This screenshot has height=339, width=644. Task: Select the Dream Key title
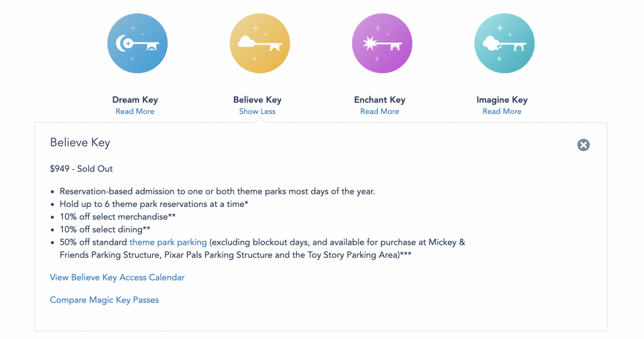(x=135, y=100)
